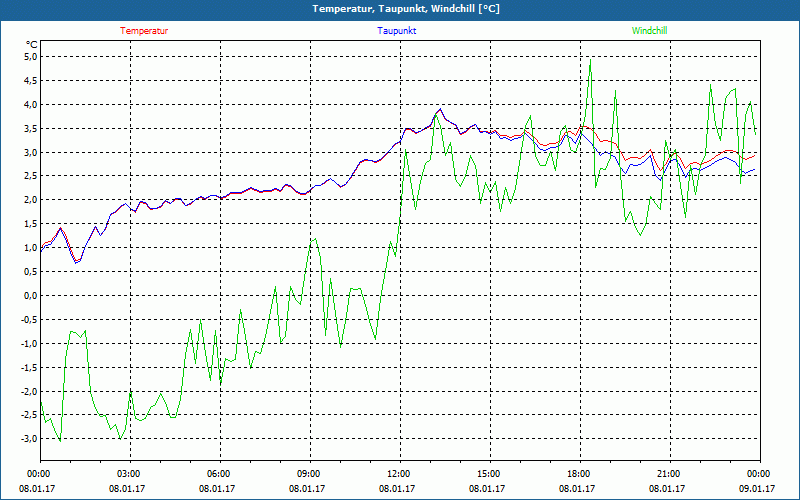Click the 08.01.17 date under 12:00
The height and width of the screenshot is (500, 800).
[x=397, y=489]
